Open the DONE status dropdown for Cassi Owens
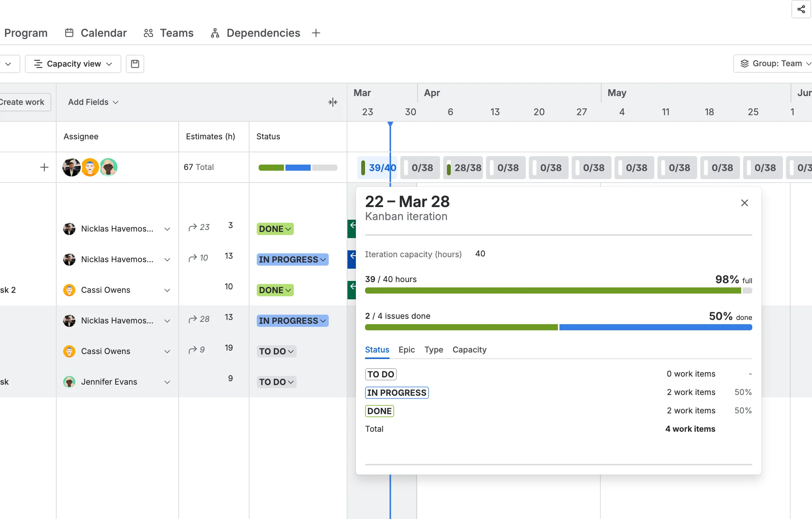The width and height of the screenshot is (812, 519). [x=275, y=290]
